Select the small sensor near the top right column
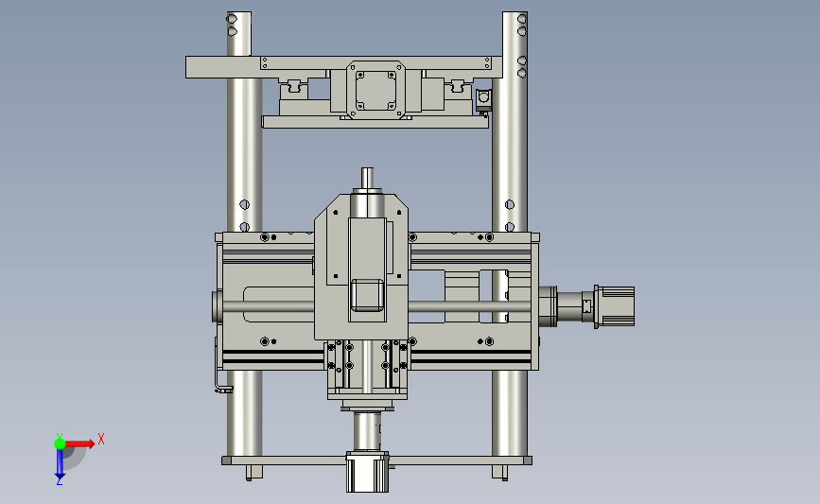The image size is (820, 504). [x=483, y=100]
